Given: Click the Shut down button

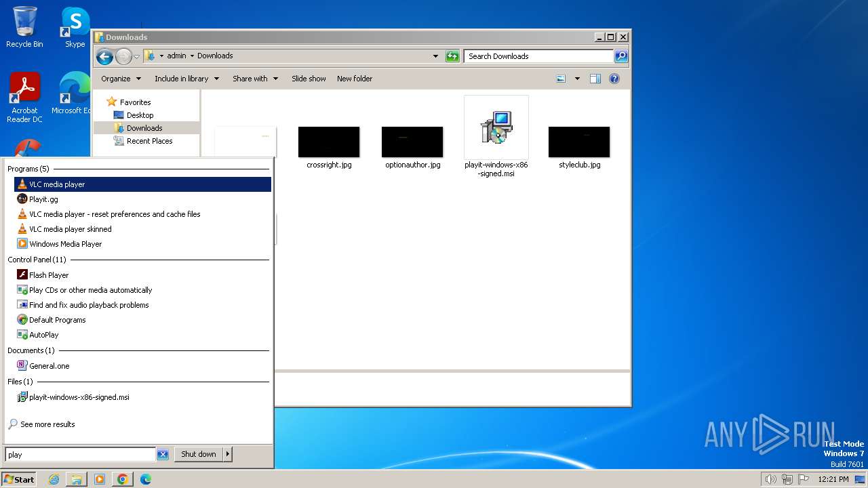Looking at the screenshot, I should click(199, 455).
